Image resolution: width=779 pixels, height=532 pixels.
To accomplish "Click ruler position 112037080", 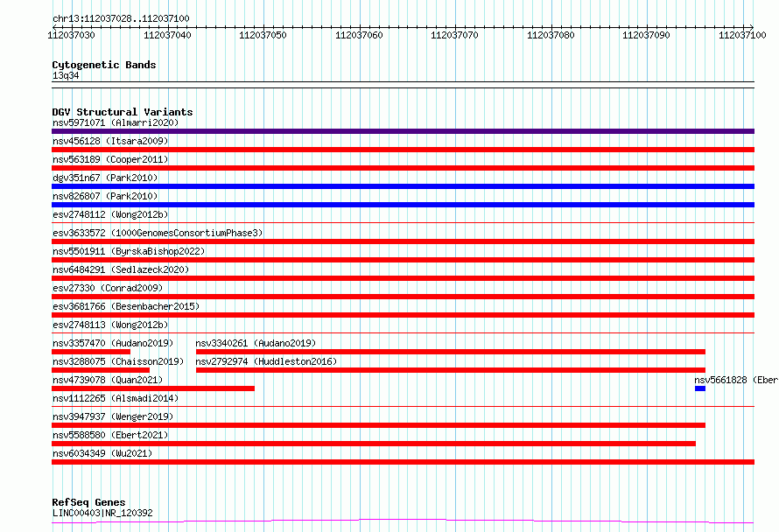I will click(551, 35).
